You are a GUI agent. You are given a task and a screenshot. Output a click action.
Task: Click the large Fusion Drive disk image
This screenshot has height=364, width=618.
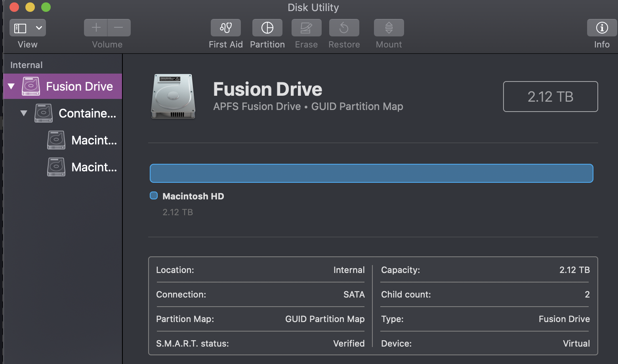[x=173, y=97]
